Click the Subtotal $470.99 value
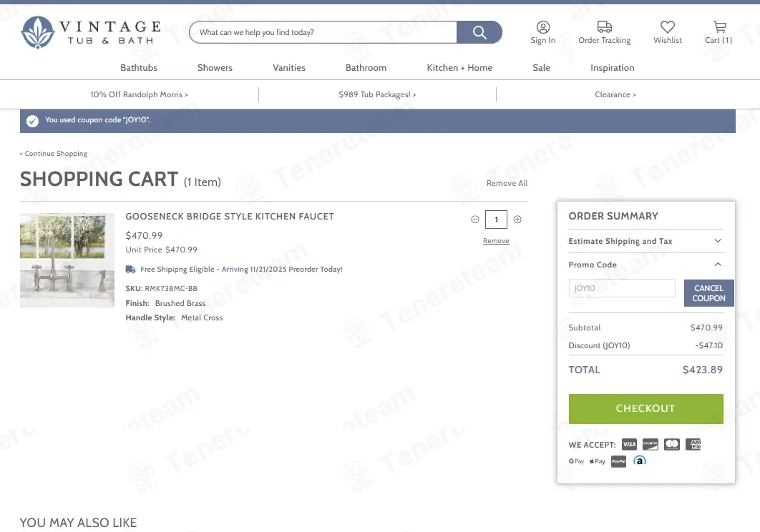 click(x=706, y=327)
